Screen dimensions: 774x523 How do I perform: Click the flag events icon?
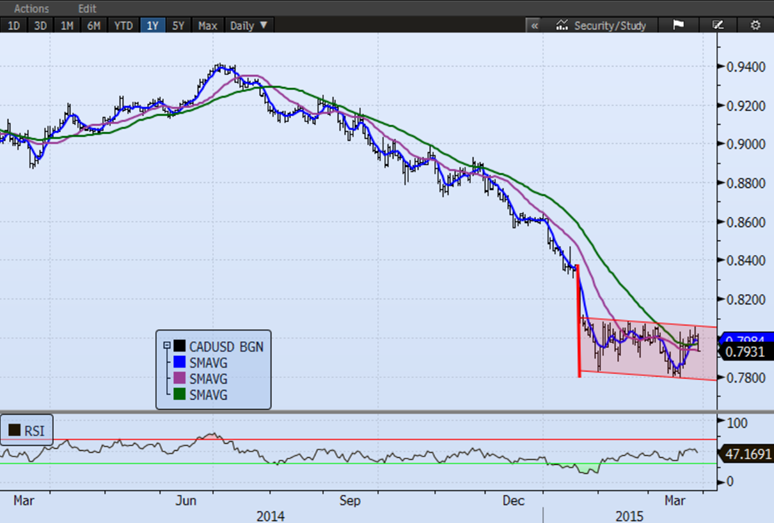(x=677, y=25)
